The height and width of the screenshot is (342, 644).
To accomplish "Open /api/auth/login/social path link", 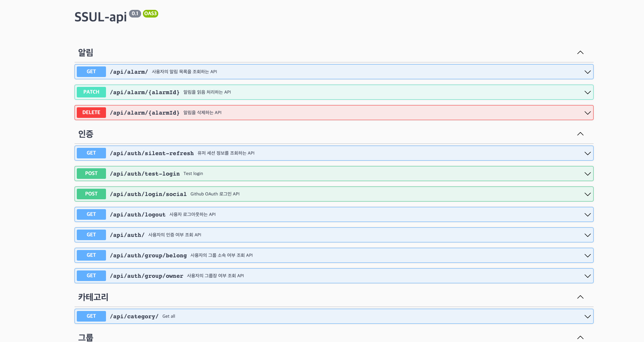I will point(148,194).
